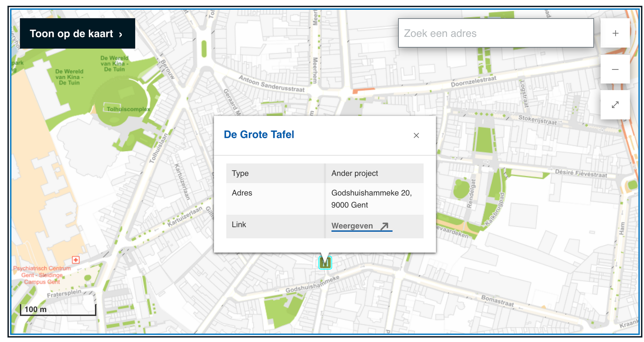
Task: Click the Kartuizerlaan label above Tolhuislaan junction
Action: point(185,217)
